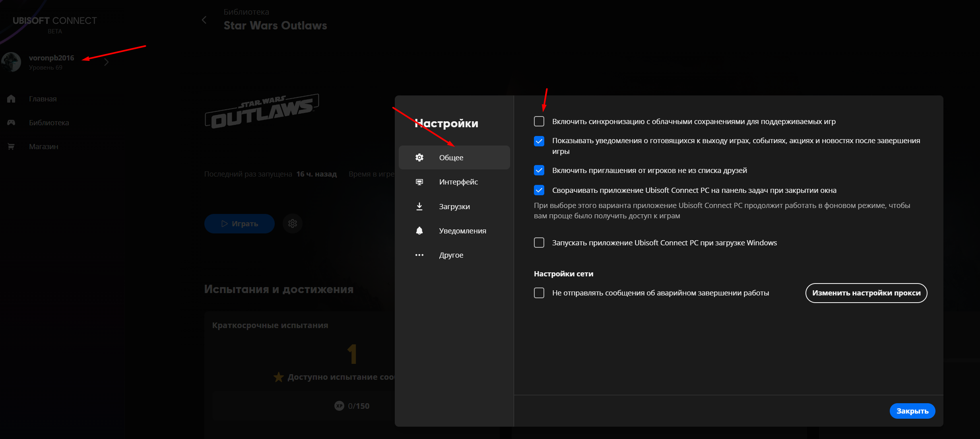Click Изменить настройки прокси button

pos(866,293)
